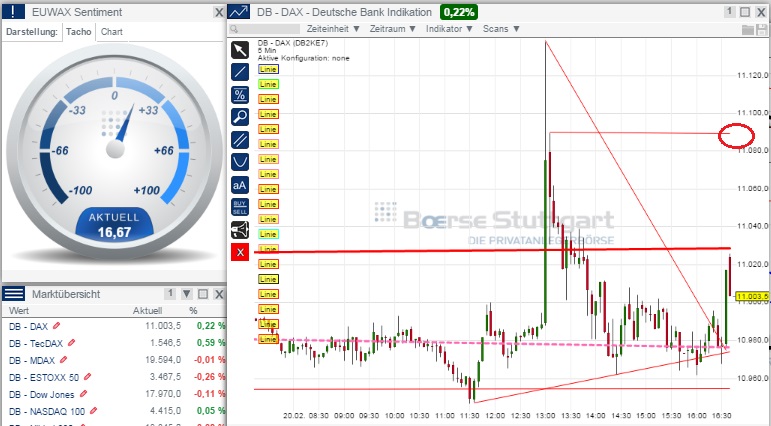This screenshot has height=426, width=771.
Task: Maximize the DB - DAX chart panel
Action: point(745,12)
